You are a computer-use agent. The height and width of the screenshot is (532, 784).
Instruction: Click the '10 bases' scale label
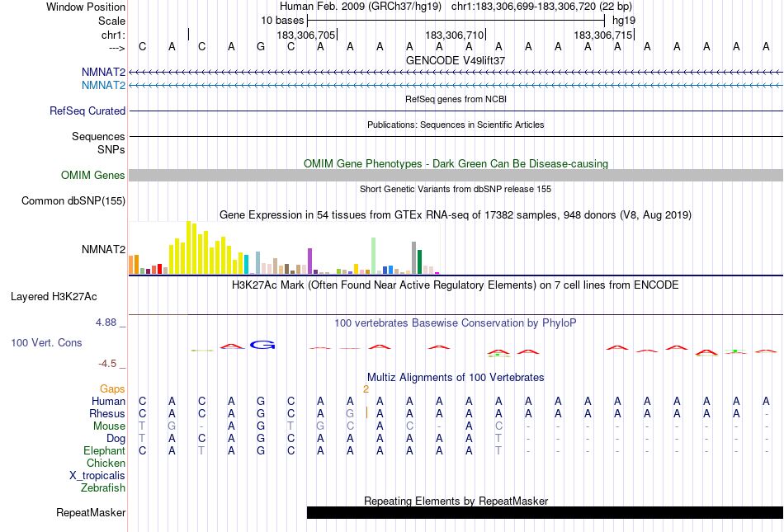point(282,21)
